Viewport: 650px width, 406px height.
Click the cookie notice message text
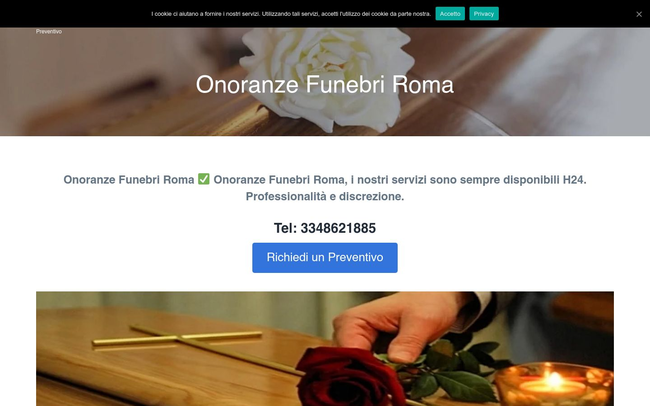tap(291, 14)
